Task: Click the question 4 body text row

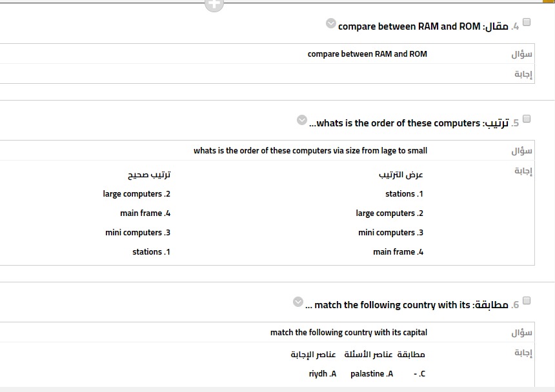Action: [367, 54]
